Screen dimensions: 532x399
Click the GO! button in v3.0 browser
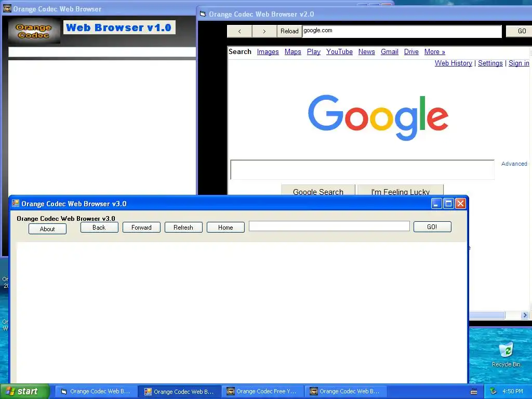pos(432,227)
